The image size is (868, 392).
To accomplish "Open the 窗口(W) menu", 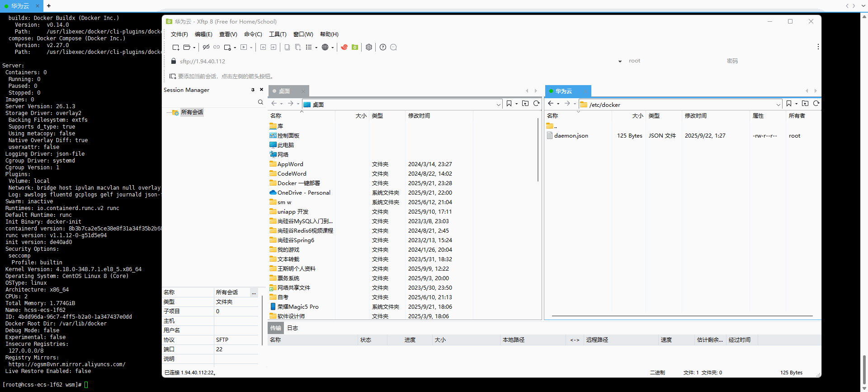I will (x=303, y=34).
